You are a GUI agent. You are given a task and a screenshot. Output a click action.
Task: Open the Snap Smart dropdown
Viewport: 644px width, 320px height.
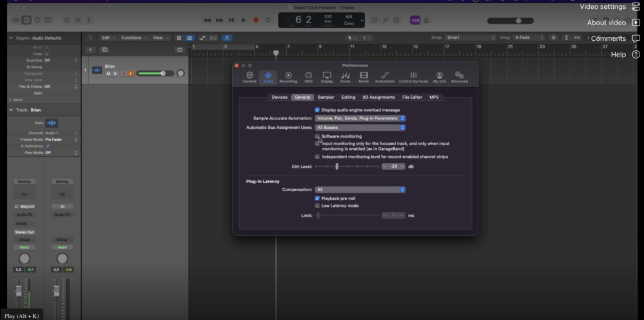[x=470, y=37]
